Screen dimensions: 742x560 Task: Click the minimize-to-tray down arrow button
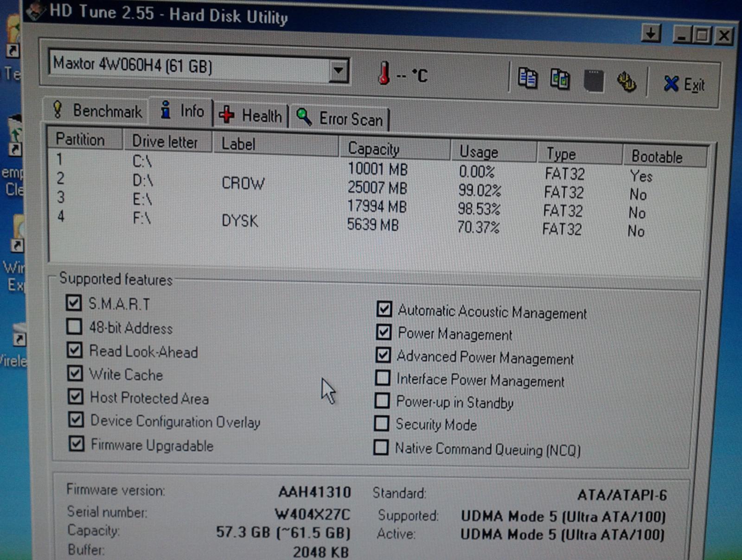(x=651, y=33)
